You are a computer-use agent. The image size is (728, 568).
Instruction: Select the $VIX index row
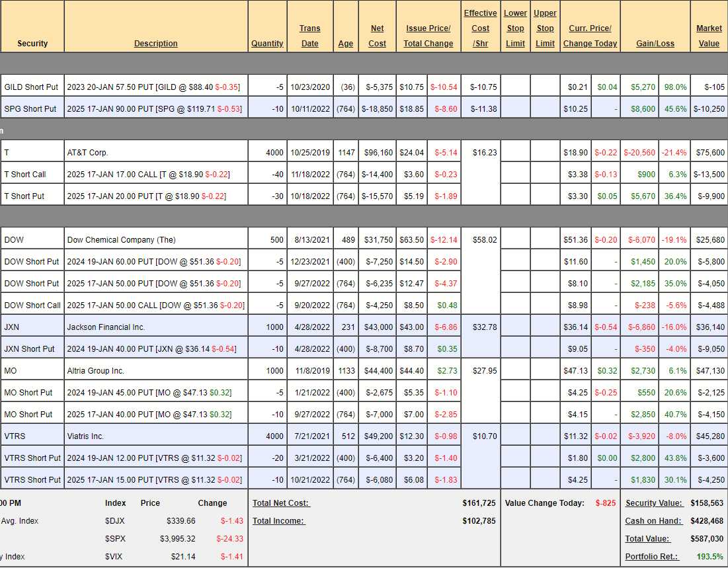(115, 557)
